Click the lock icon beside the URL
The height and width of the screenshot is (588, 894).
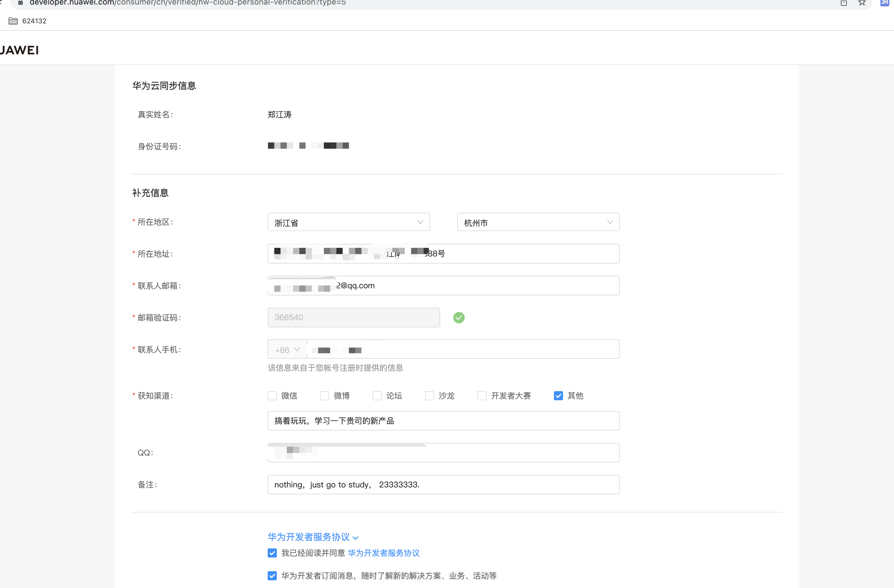(x=21, y=3)
